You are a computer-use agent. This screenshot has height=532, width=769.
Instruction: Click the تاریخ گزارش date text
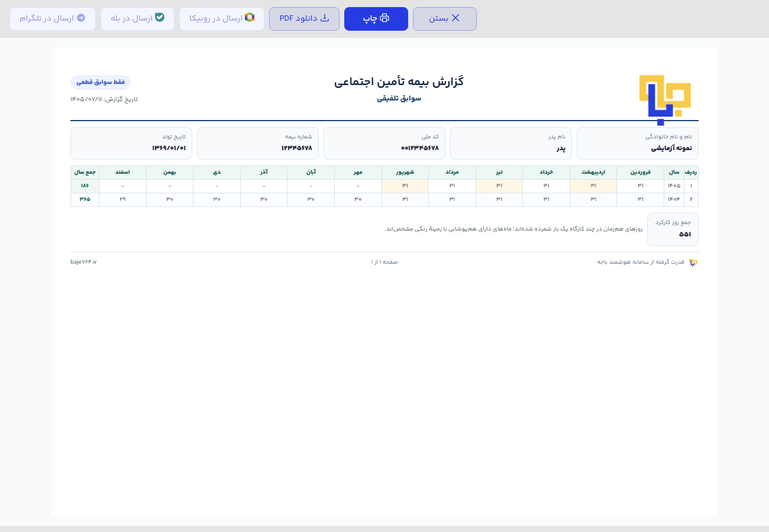click(104, 99)
